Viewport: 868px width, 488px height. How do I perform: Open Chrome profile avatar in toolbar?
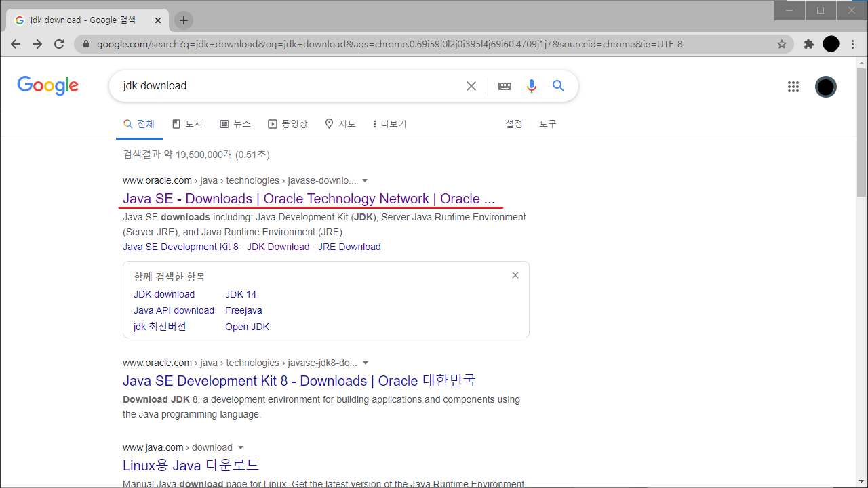(x=831, y=44)
